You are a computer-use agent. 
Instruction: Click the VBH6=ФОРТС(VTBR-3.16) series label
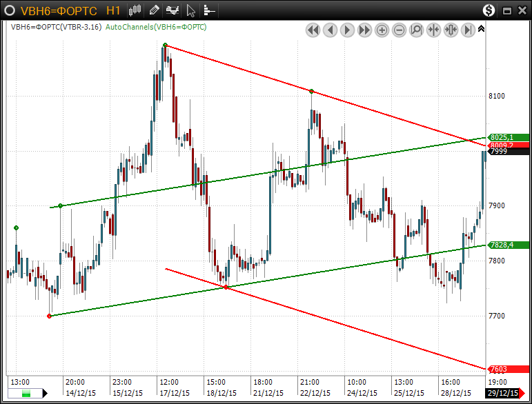pos(56,27)
